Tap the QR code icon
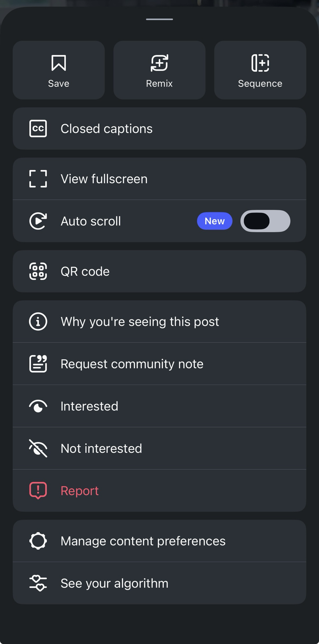 point(38,271)
